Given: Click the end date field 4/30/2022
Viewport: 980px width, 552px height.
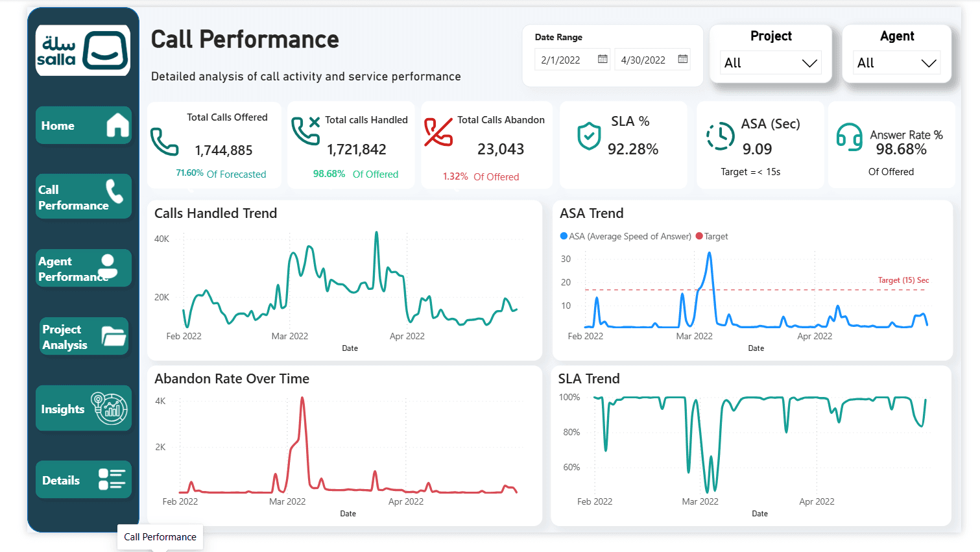Looking at the screenshot, I should [652, 60].
